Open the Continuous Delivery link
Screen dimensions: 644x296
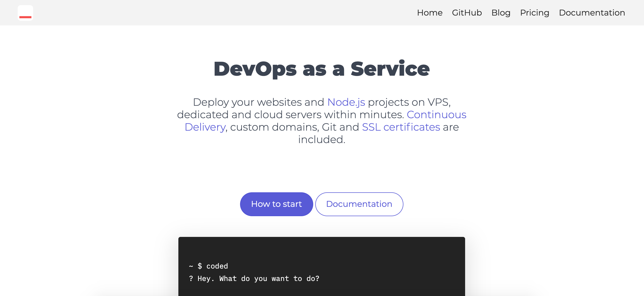coord(436,115)
